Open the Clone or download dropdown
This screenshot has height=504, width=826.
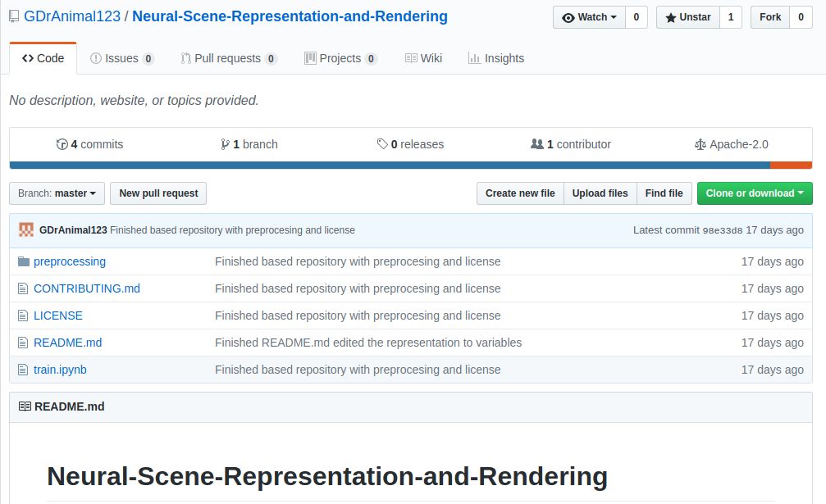click(x=755, y=193)
